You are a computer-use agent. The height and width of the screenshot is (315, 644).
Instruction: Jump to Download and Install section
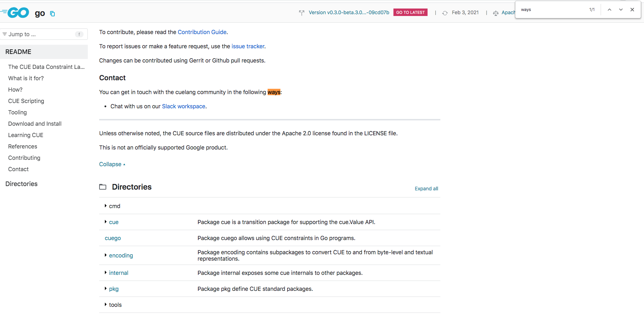click(35, 124)
